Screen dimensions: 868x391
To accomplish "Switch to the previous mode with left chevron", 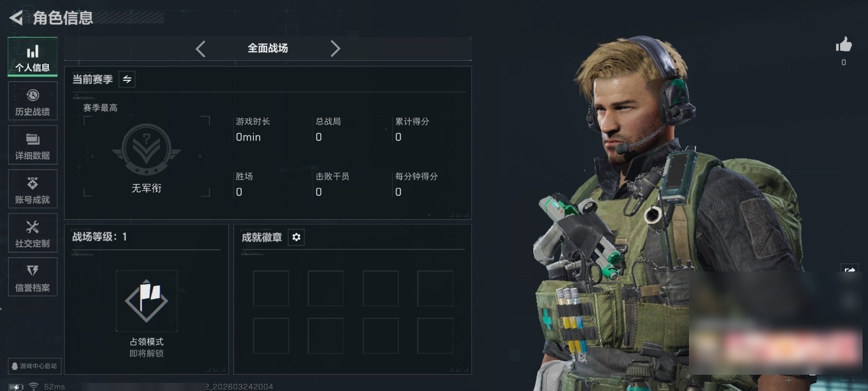I will pos(200,49).
